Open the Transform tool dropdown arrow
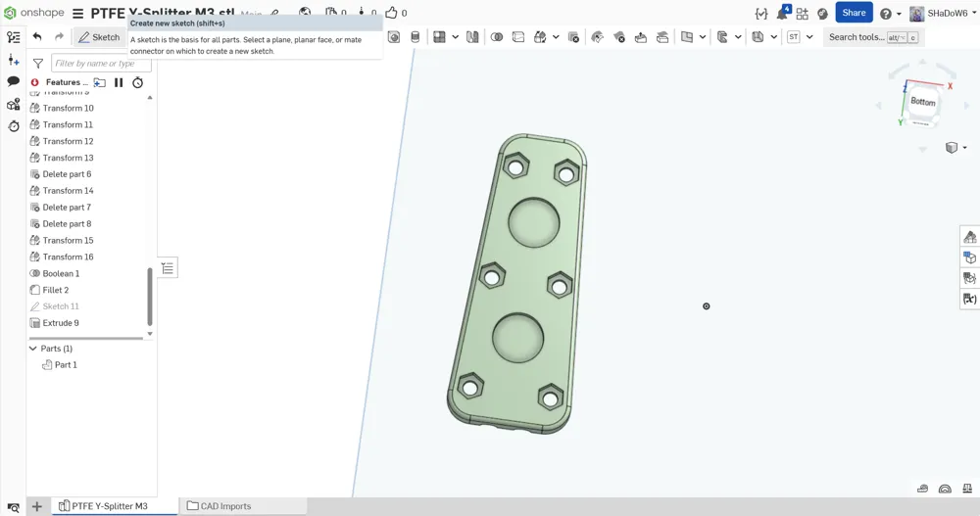Image resolution: width=980 pixels, height=516 pixels. pos(556,37)
